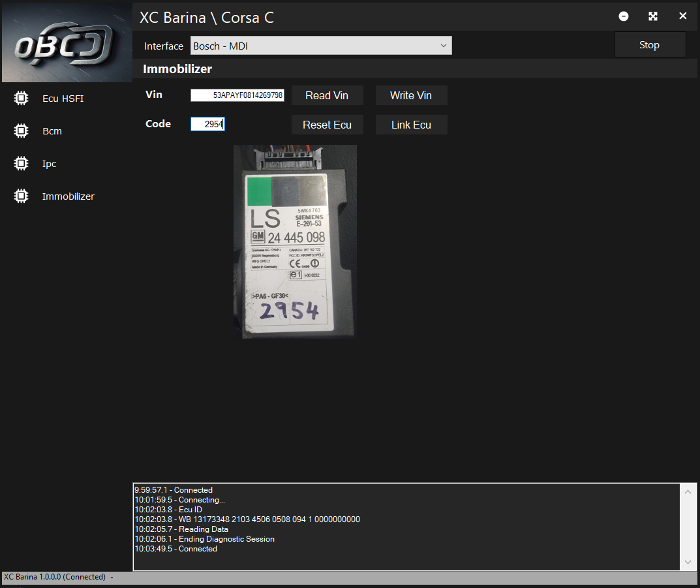Click the OBD logo image
This screenshot has height=588, width=700.
(x=66, y=42)
